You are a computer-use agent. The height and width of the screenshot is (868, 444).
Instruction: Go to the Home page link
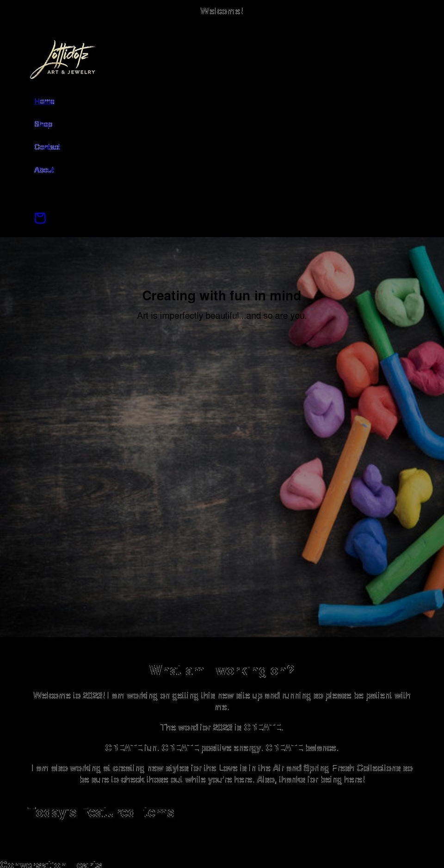pos(44,101)
